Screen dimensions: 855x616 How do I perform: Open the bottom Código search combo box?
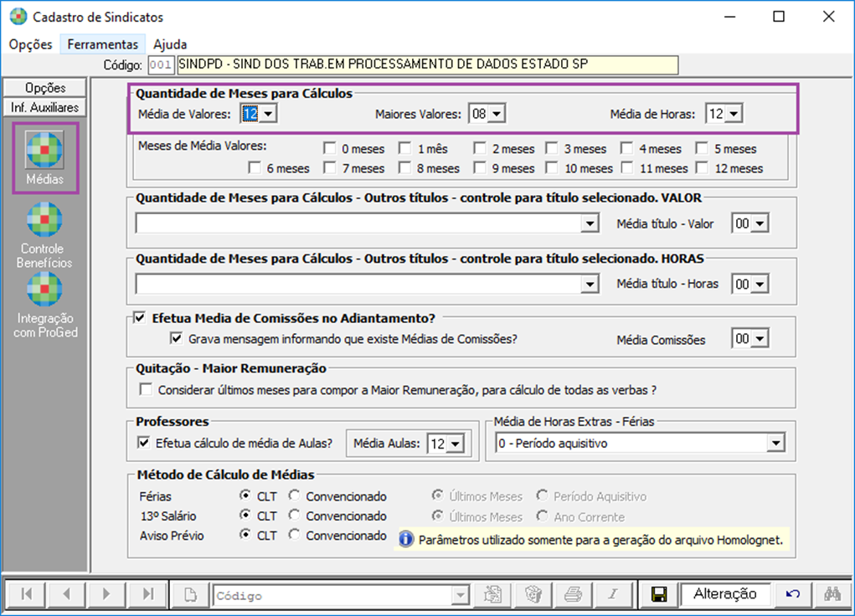pos(461,595)
